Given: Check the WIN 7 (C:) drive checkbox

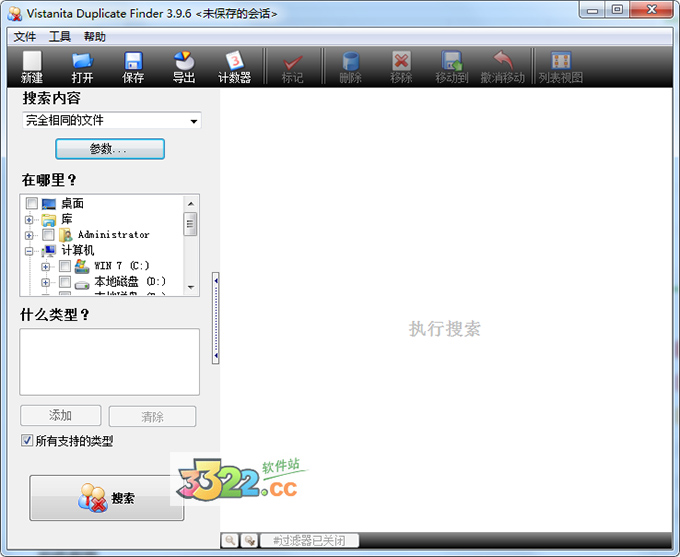Looking at the screenshot, I should tap(65, 265).
